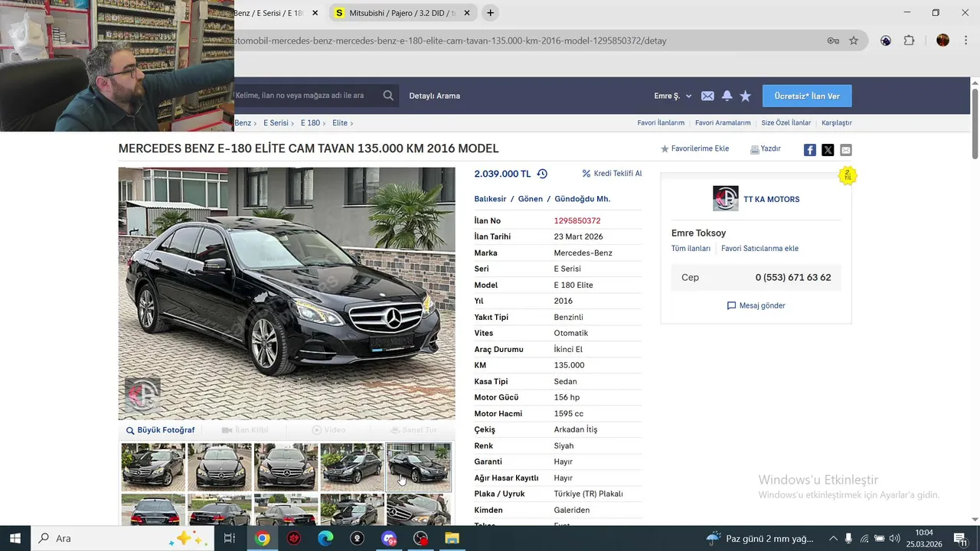Screen dimensions: 980x551
Task: Click Kredi Teklifi Al
Action: [x=612, y=174]
